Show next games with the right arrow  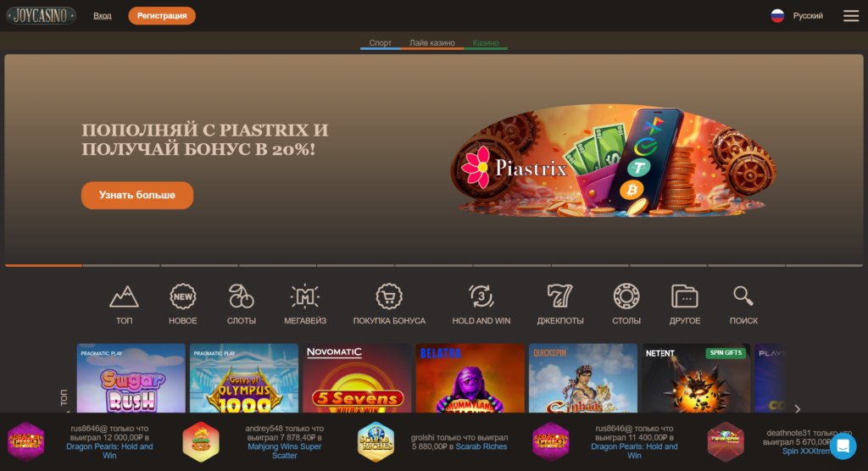click(x=797, y=408)
